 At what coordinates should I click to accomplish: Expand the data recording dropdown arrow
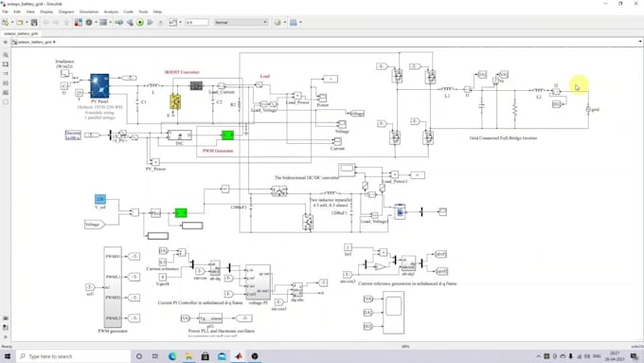point(180,22)
